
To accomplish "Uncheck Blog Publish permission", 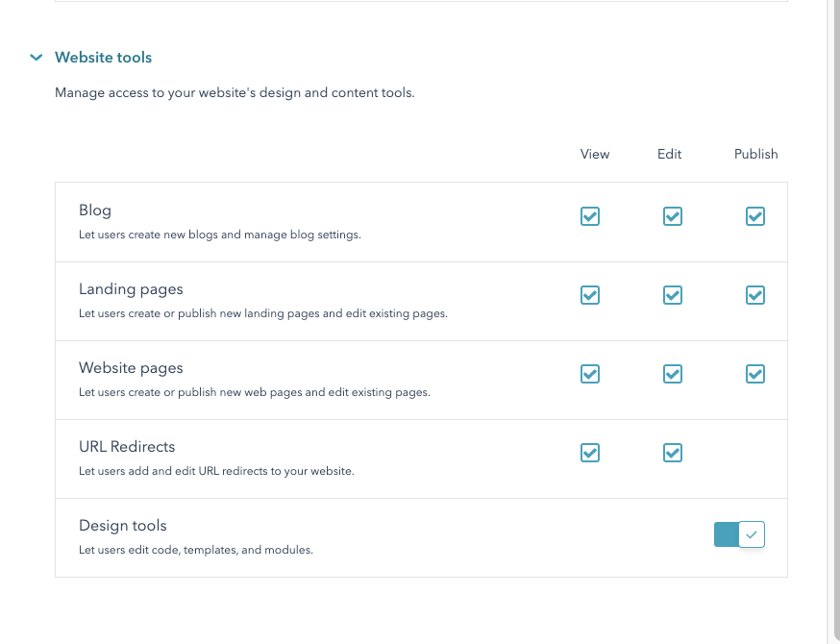I will (754, 216).
